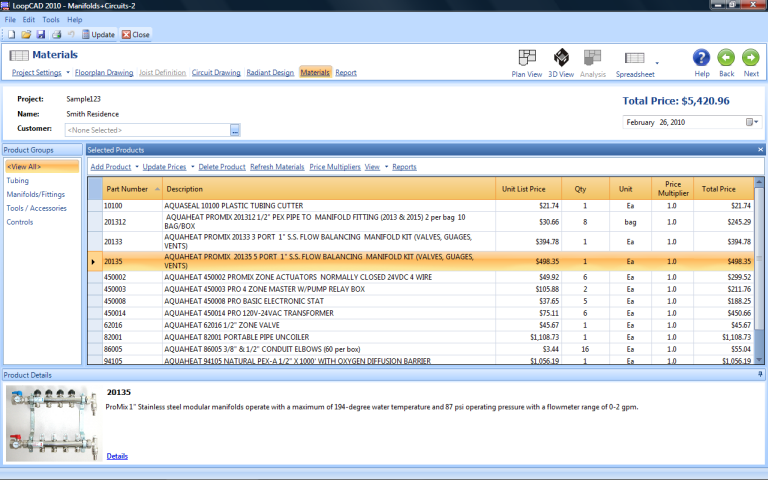Go to Project Settings step
The width and height of the screenshot is (768, 480).
point(37,72)
